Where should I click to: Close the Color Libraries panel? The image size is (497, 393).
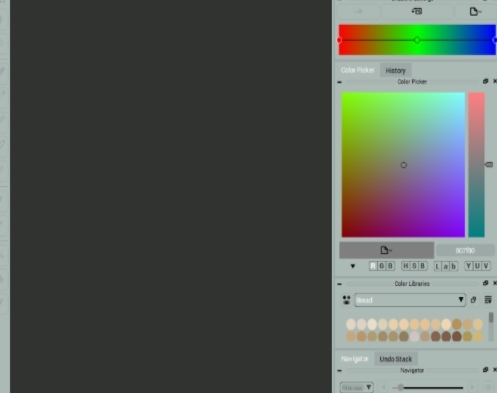[x=495, y=283]
